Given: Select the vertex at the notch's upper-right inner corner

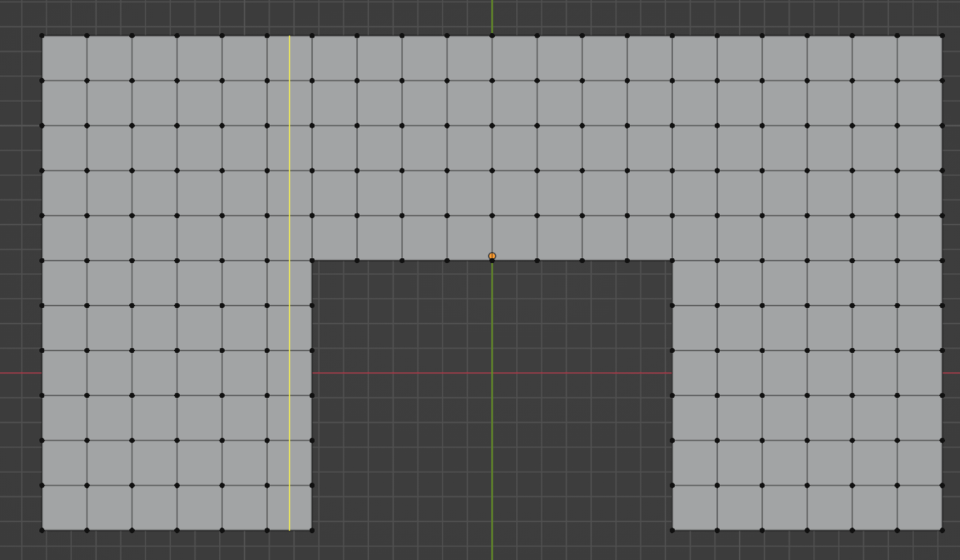Looking at the screenshot, I should (x=672, y=260).
